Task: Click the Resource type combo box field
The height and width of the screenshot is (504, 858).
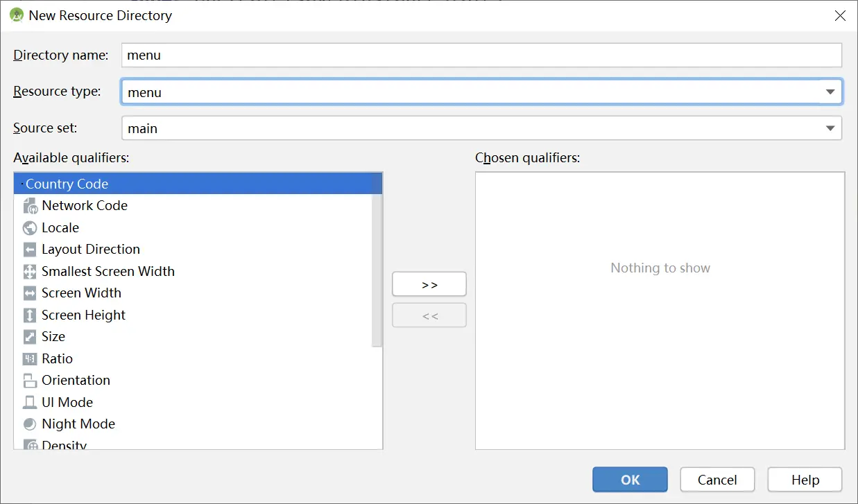Action: [481, 92]
